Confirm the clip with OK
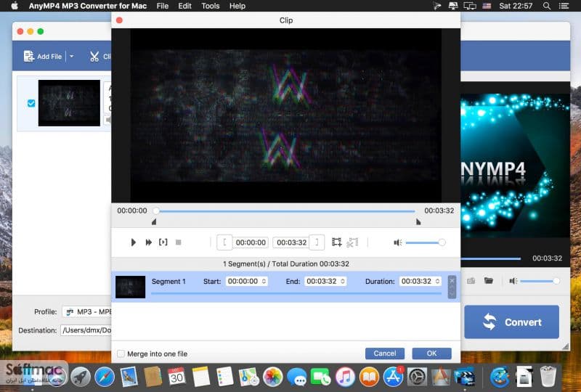This screenshot has width=581, height=392. coord(431,354)
